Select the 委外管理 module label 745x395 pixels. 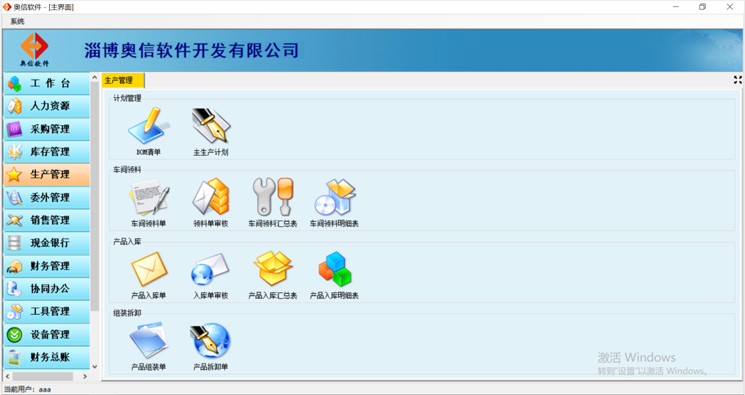(x=50, y=198)
